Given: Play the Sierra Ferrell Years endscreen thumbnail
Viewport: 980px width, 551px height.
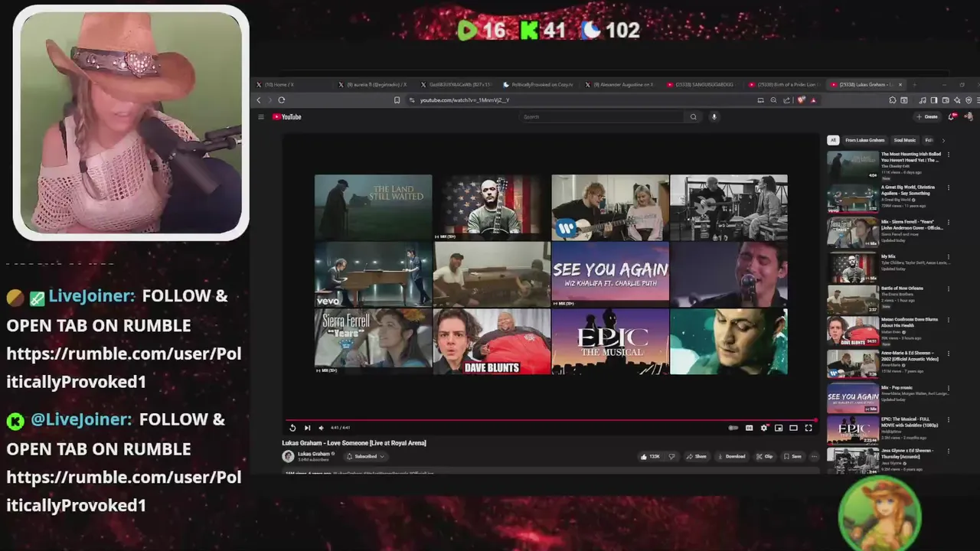Looking at the screenshot, I should tap(373, 341).
